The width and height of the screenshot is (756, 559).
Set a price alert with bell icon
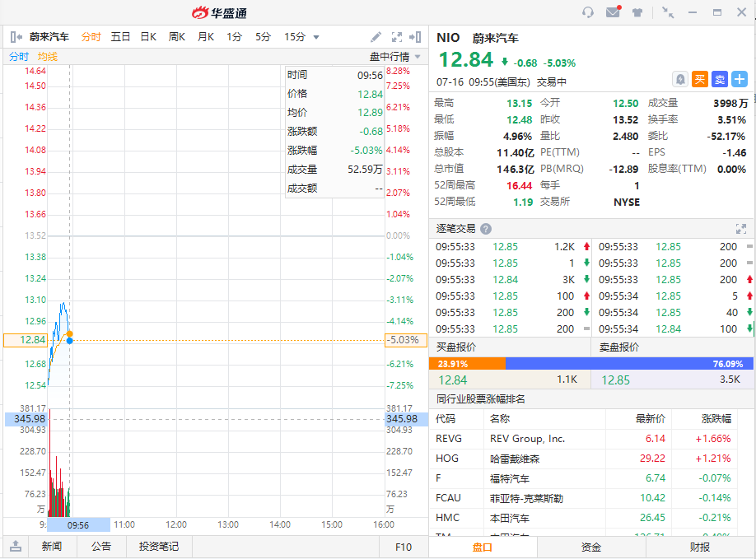tap(680, 79)
